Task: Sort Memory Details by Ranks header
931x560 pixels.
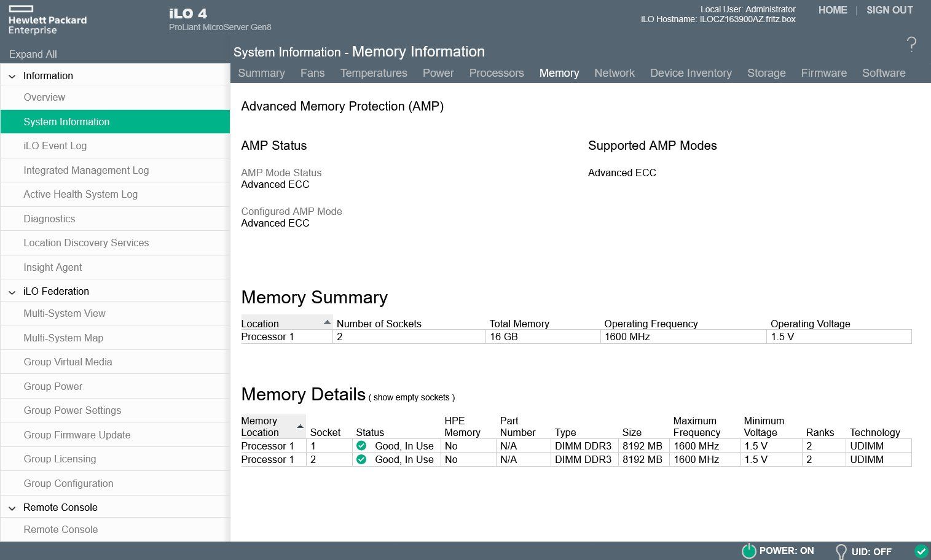Action: coord(820,432)
